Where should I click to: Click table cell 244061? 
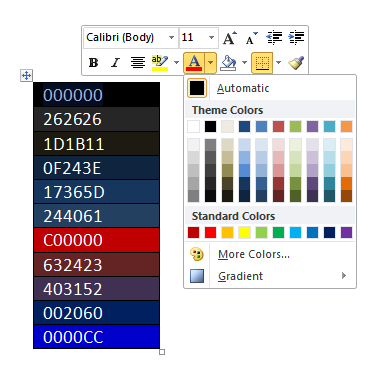tap(97, 216)
